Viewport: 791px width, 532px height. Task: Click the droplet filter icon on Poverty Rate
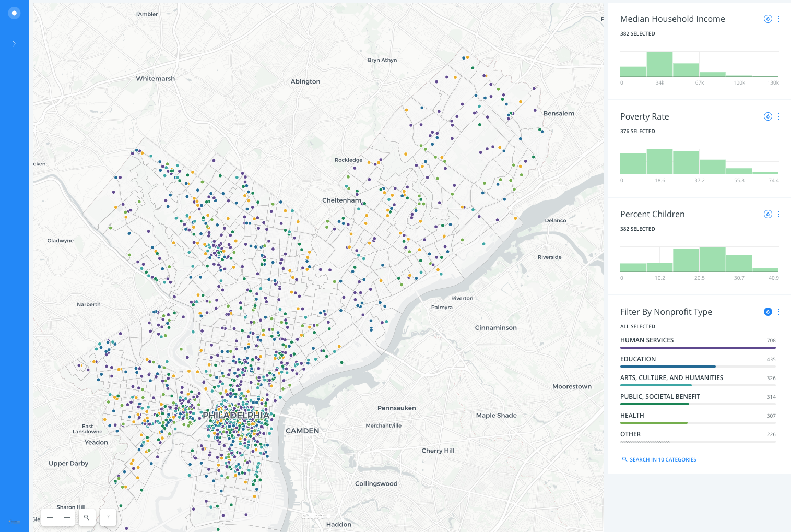[x=768, y=116]
